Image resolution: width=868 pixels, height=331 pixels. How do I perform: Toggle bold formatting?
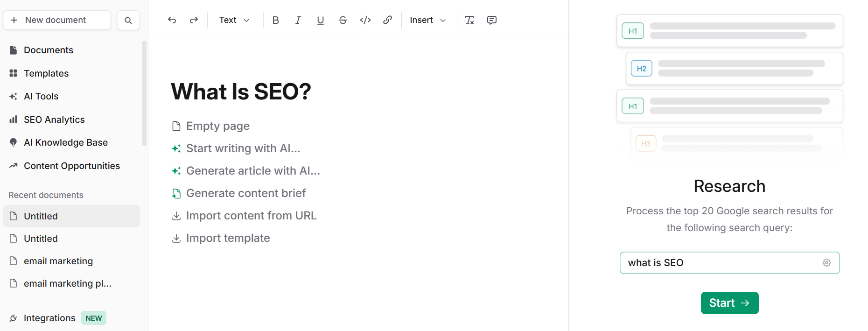275,20
